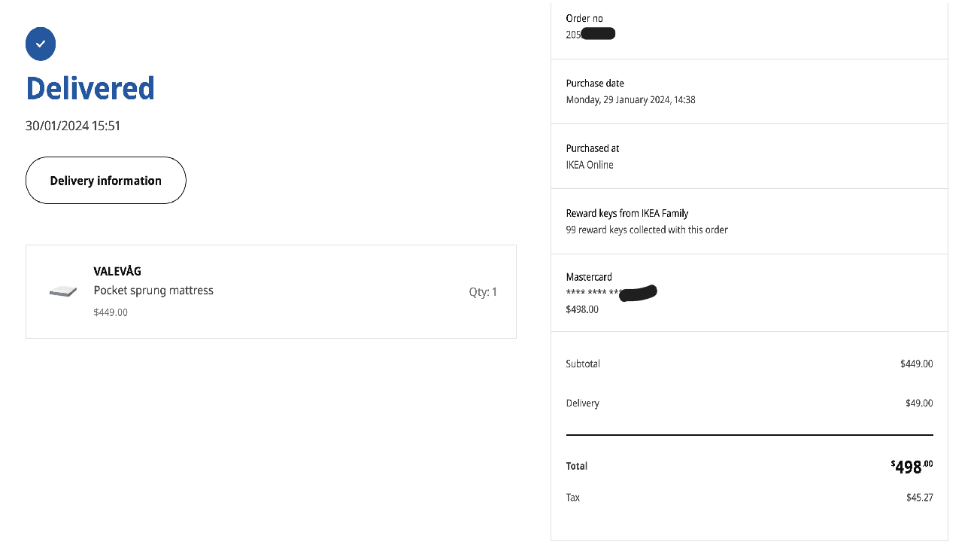The image size is (980, 554).
Task: Click the Subtotal row
Action: 749,364
